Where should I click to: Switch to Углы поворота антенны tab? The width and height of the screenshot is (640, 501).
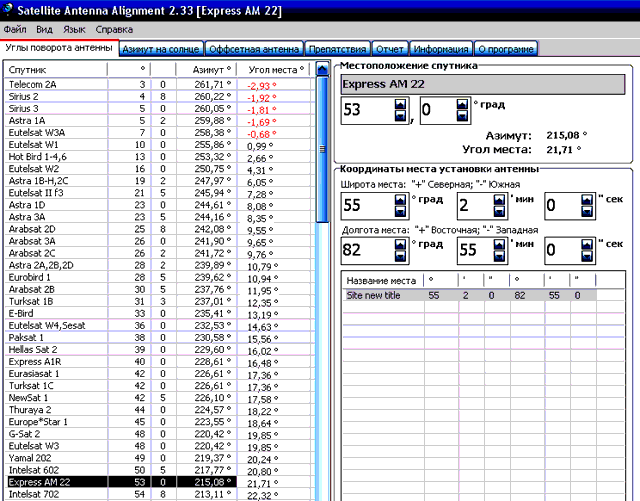[59, 48]
